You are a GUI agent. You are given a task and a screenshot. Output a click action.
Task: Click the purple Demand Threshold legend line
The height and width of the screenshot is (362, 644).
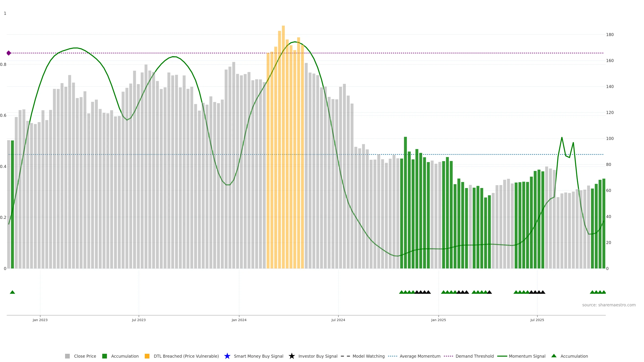(448, 356)
